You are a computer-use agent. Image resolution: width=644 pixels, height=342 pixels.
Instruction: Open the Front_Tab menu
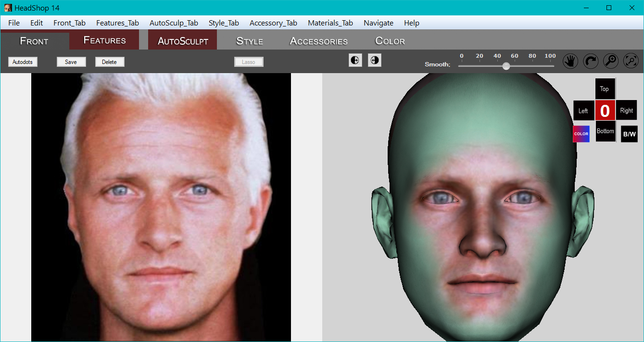(x=70, y=23)
